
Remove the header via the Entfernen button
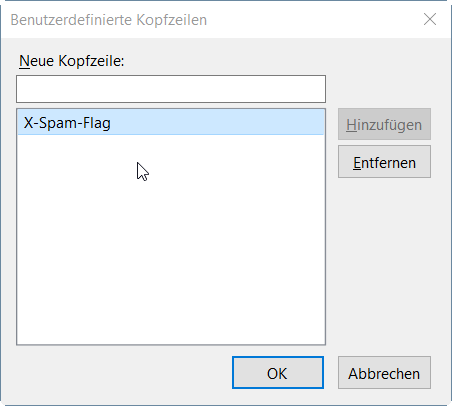coord(384,162)
